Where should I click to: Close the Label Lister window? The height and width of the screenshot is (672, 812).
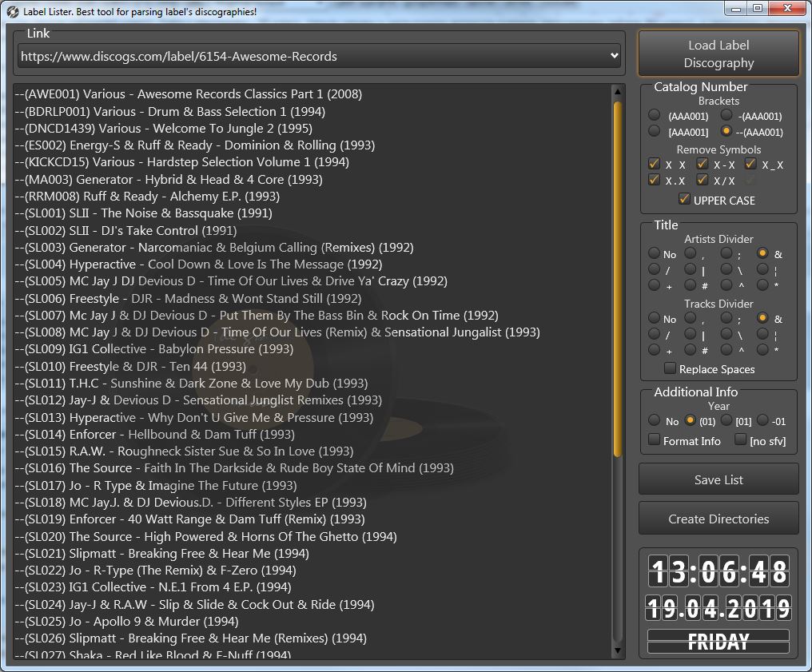click(787, 9)
